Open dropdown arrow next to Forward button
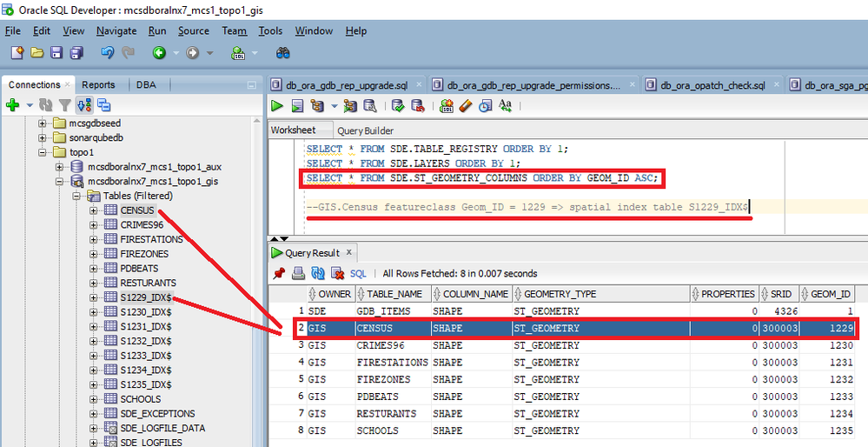Screen dimensions: 868x447 click(x=209, y=53)
